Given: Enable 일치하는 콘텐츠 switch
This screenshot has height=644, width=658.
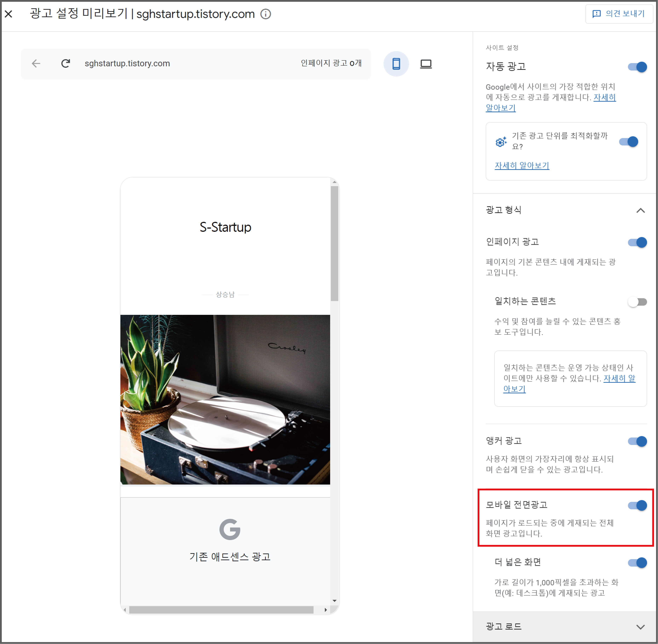Looking at the screenshot, I should (x=637, y=302).
